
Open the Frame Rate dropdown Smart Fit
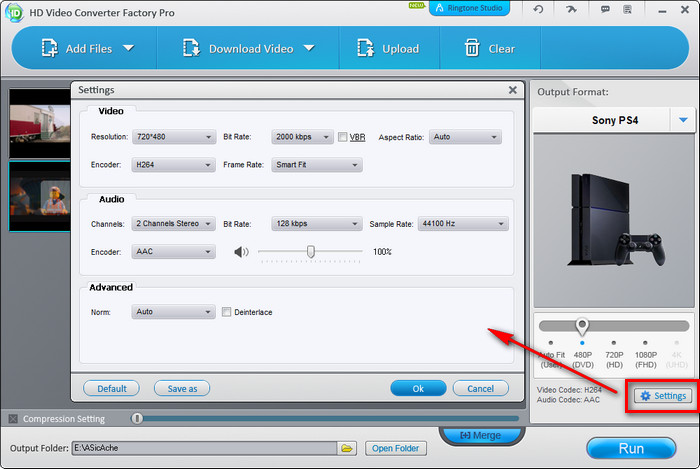coord(317,165)
